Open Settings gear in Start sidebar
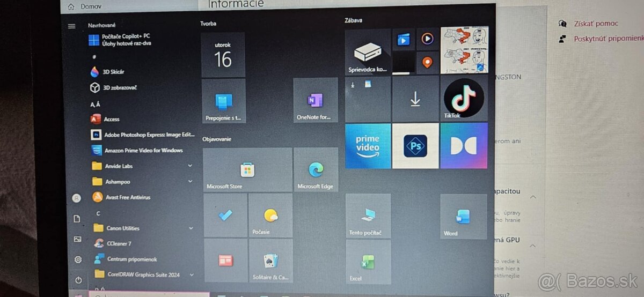 click(78, 259)
